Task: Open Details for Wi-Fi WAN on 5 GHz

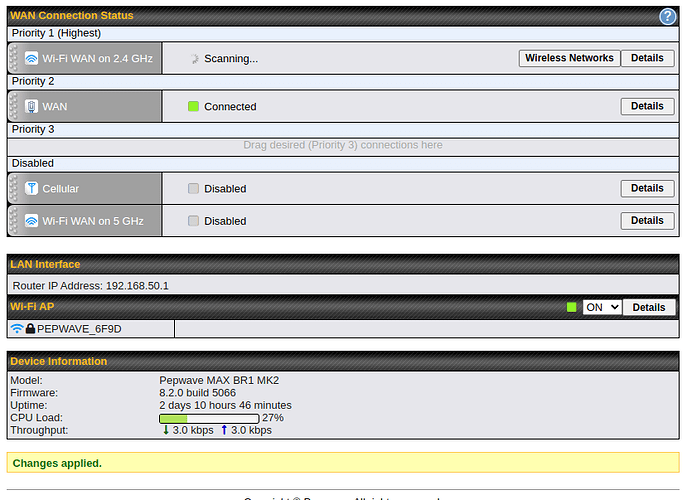Action: tap(647, 220)
